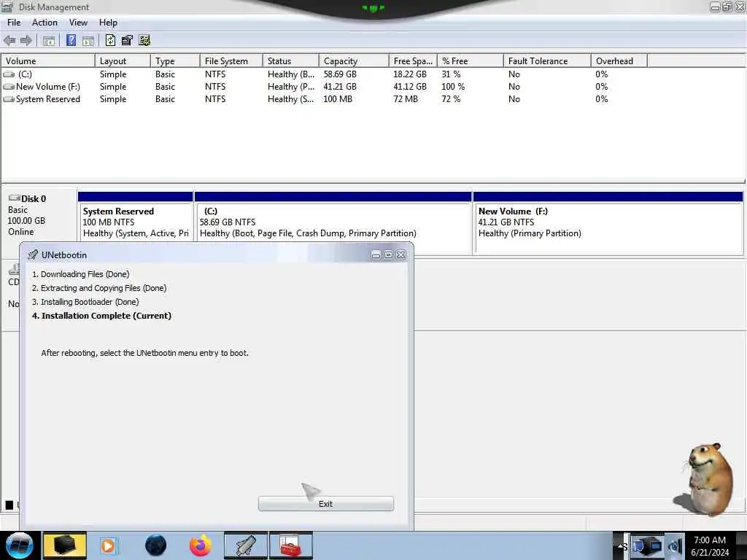Click the Forward arrow in Disk Management toolbar
This screenshot has width=747, height=560.
coord(26,41)
